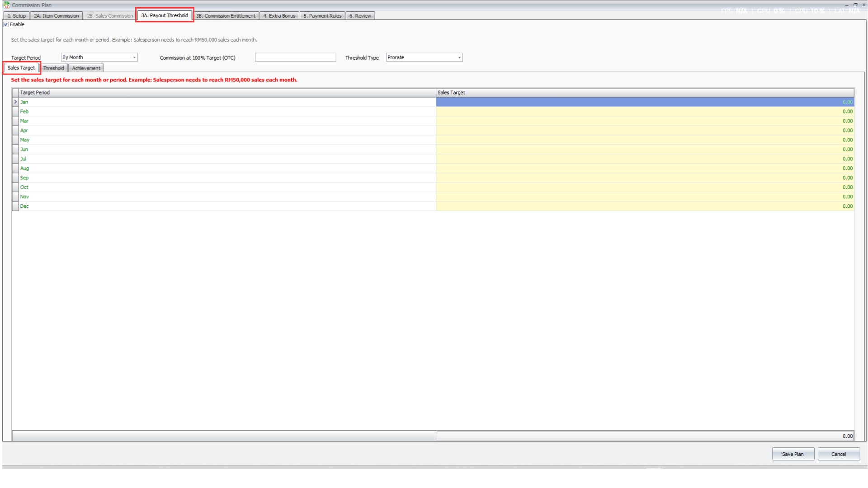
Task: Click the Sales Target column header
Action: tap(645, 93)
